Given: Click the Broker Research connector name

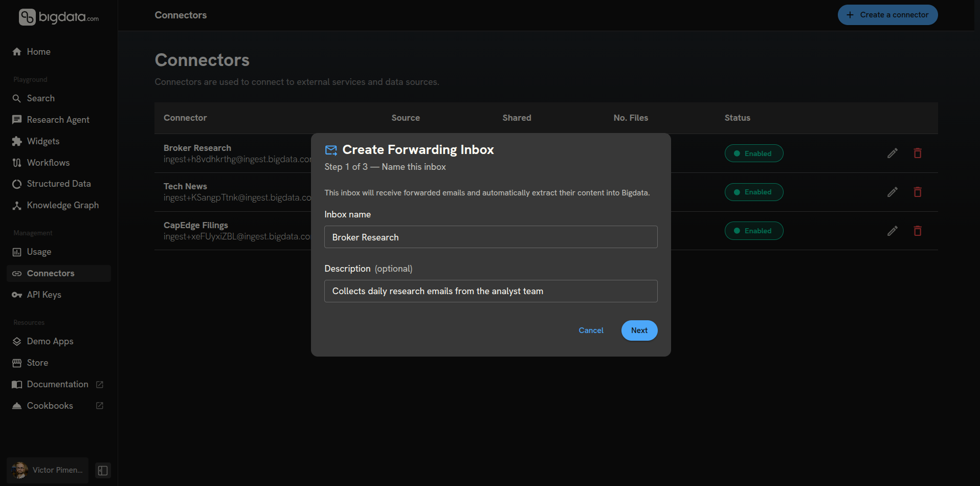Looking at the screenshot, I should click(197, 148).
